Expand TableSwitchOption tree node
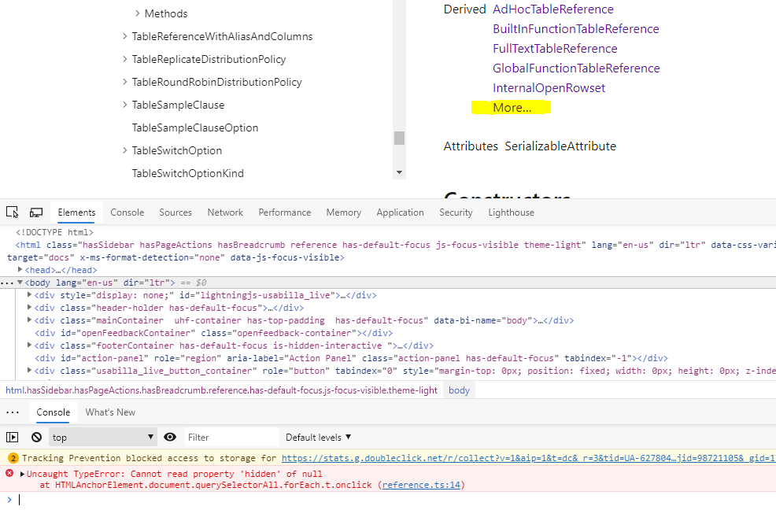 (x=124, y=150)
